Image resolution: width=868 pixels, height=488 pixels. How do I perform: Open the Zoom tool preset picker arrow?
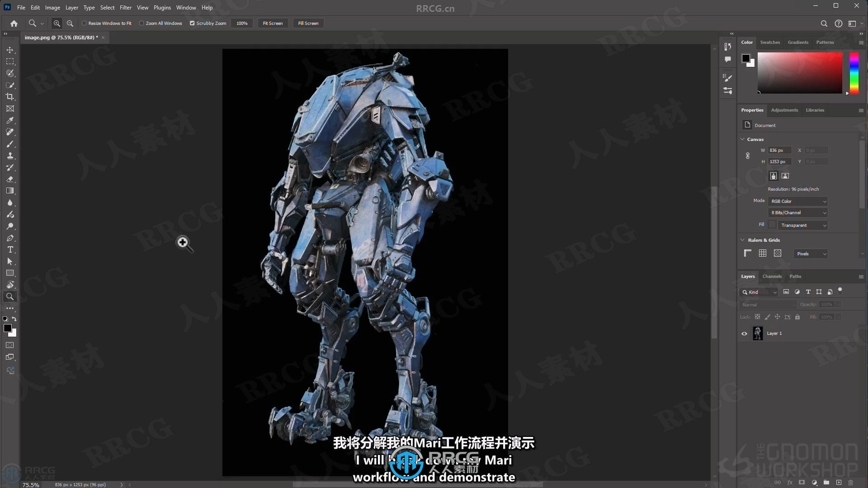click(x=42, y=23)
